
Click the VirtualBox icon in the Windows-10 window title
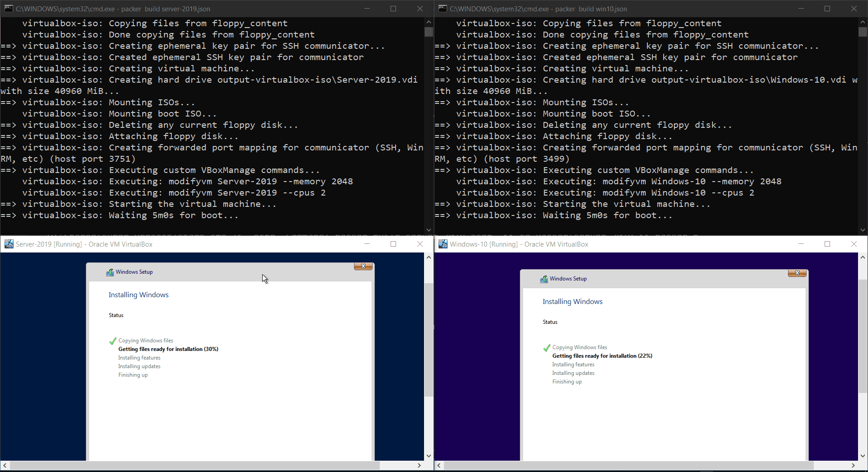(x=443, y=244)
